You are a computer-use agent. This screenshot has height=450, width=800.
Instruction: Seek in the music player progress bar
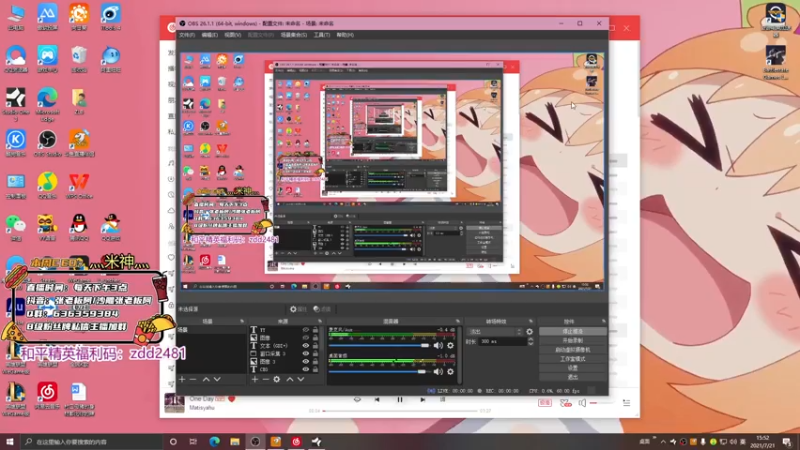(x=400, y=411)
